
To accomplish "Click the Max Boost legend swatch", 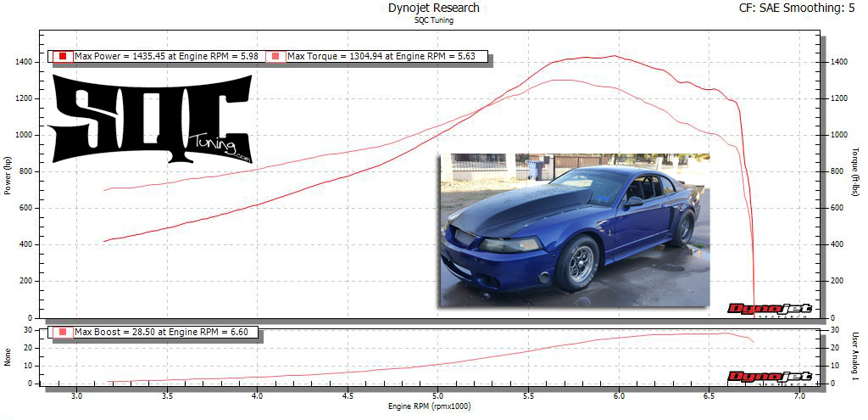I will pyautogui.click(x=63, y=332).
